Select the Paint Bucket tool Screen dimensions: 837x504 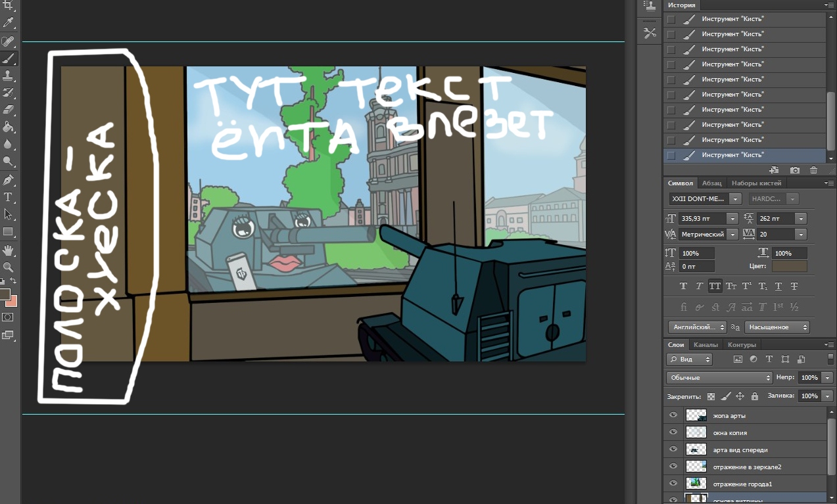pyautogui.click(x=9, y=126)
